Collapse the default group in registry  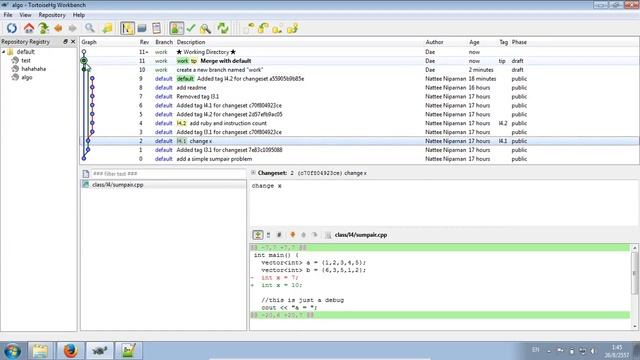(4, 52)
